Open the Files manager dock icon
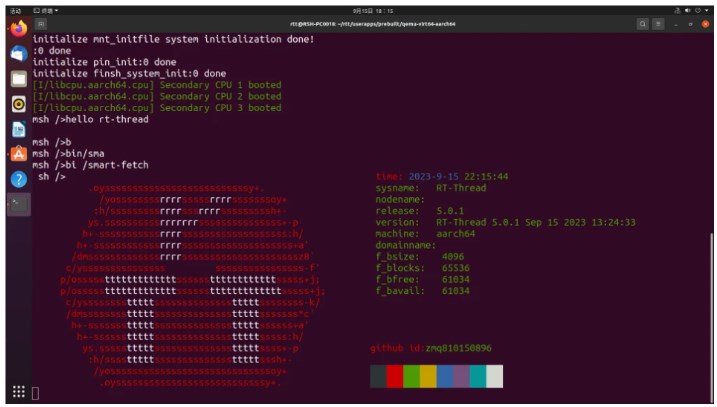717x407 pixels. pyautogui.click(x=19, y=79)
